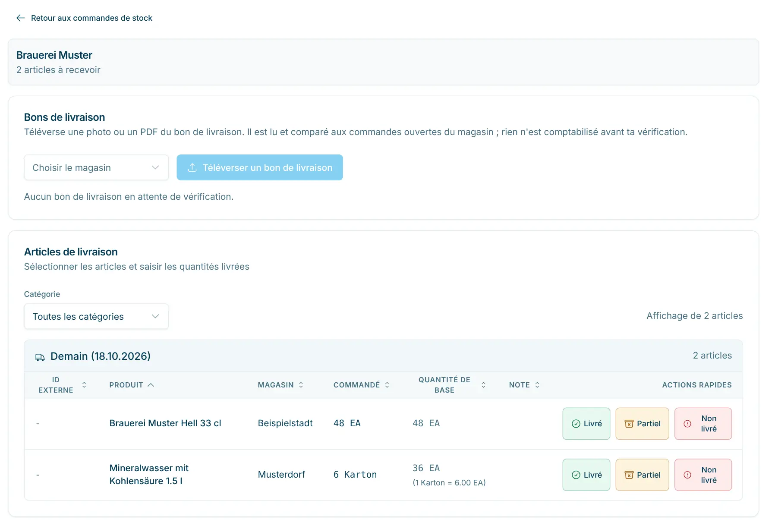775x532 pixels.
Task: Mark Brauerei Muster Hell 33 cl as Non livré
Action: pos(703,424)
